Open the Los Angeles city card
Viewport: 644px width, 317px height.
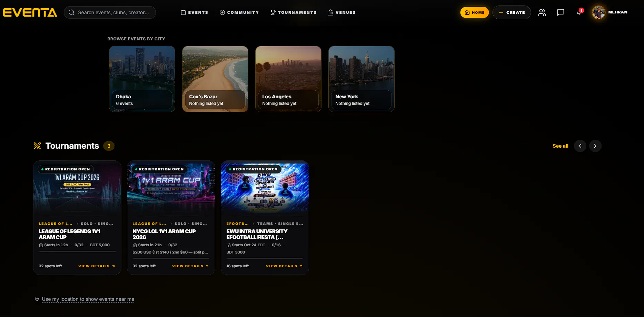(288, 79)
